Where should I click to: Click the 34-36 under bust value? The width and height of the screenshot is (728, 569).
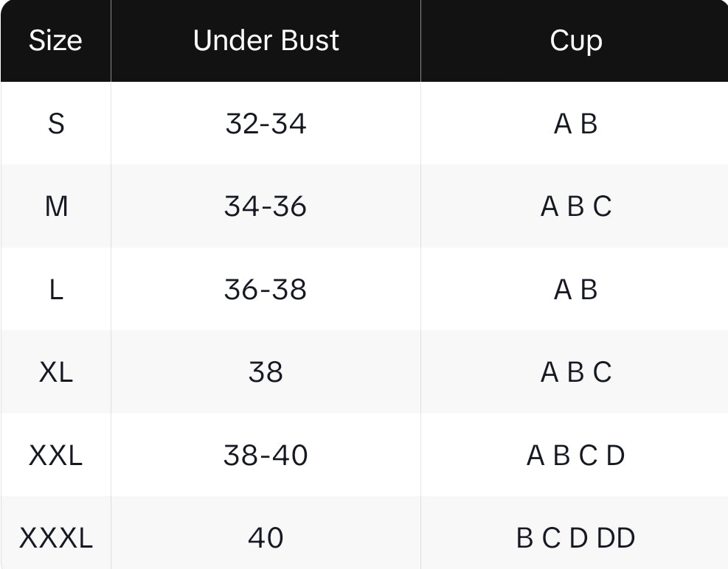coord(266,206)
